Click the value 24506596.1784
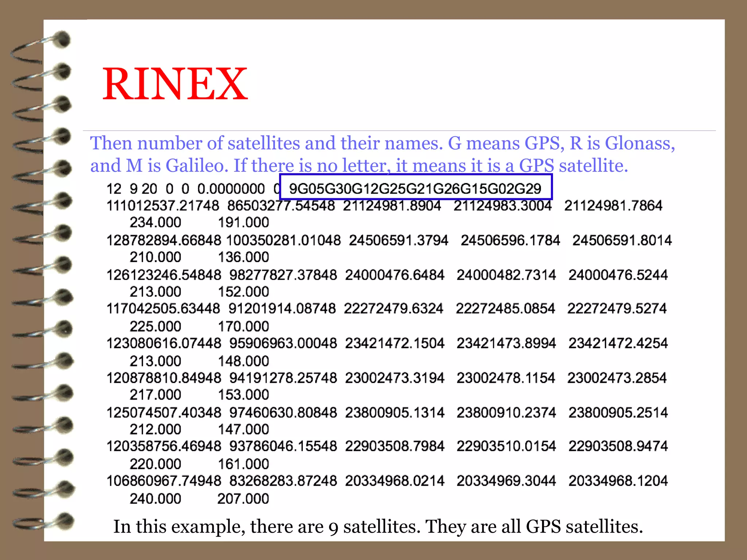This screenshot has height=560, width=747. tap(510, 240)
